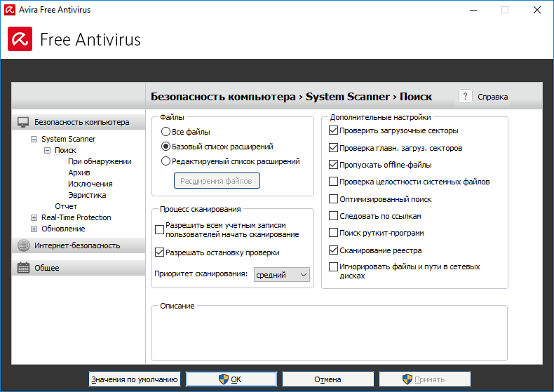Image resolution: width=554 pixels, height=392 pixels.
Task: Enable Следовать по ссылкам checkbox
Action: (333, 216)
